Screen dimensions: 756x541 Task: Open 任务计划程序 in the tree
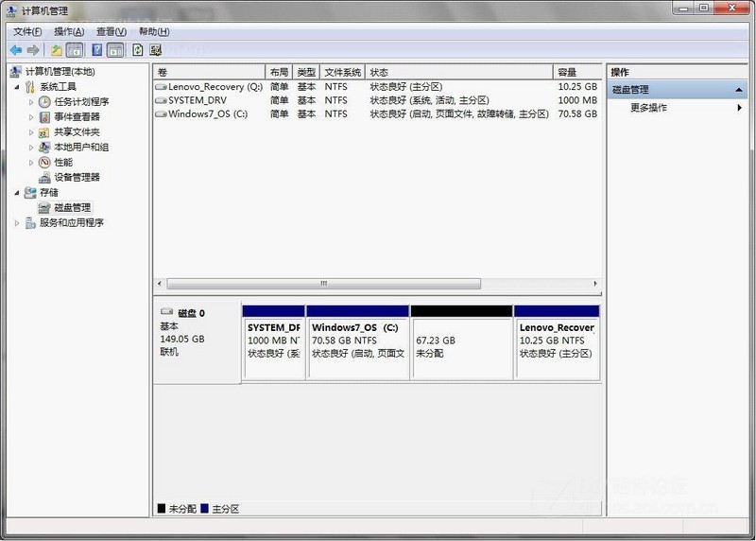[80, 102]
